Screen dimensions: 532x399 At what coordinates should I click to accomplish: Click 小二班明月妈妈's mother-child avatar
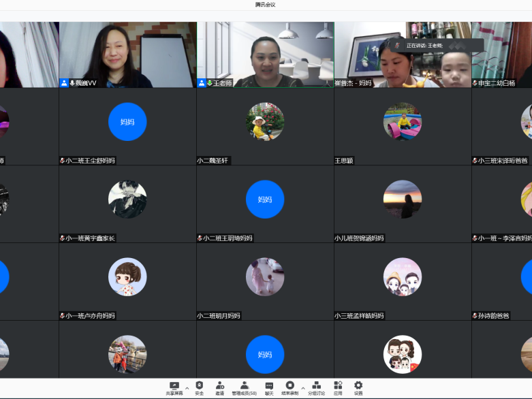265,277
